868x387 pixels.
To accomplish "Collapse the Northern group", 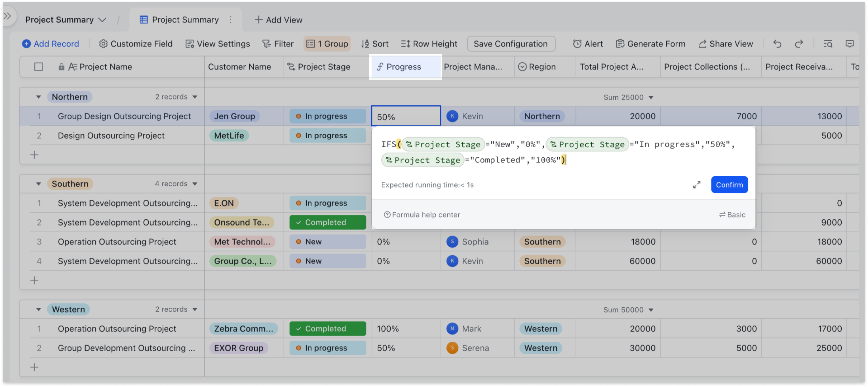I will tap(38, 97).
